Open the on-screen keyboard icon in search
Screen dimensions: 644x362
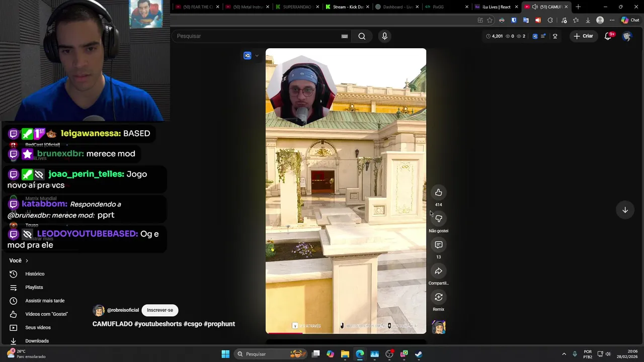345,36
